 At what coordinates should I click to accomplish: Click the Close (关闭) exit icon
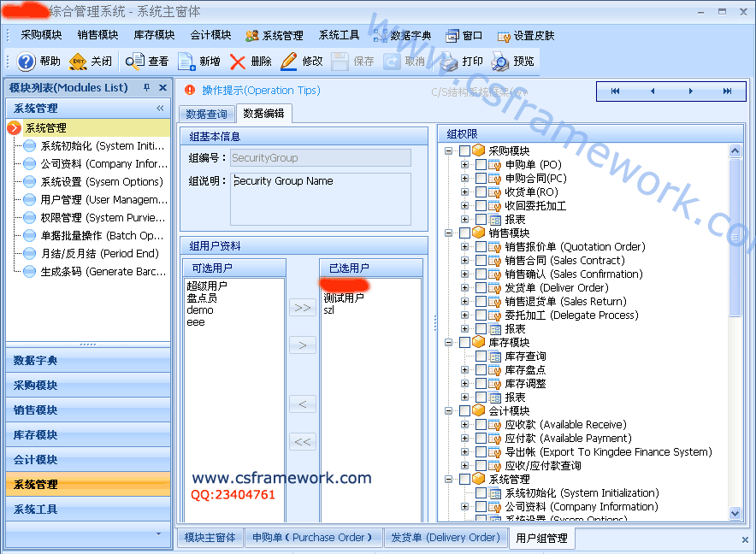point(79,62)
